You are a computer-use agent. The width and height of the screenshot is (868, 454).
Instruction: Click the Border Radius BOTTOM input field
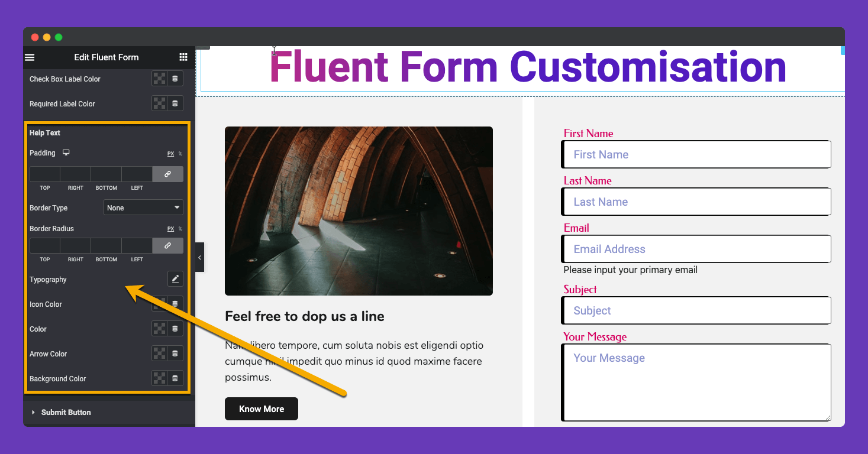[x=107, y=246]
